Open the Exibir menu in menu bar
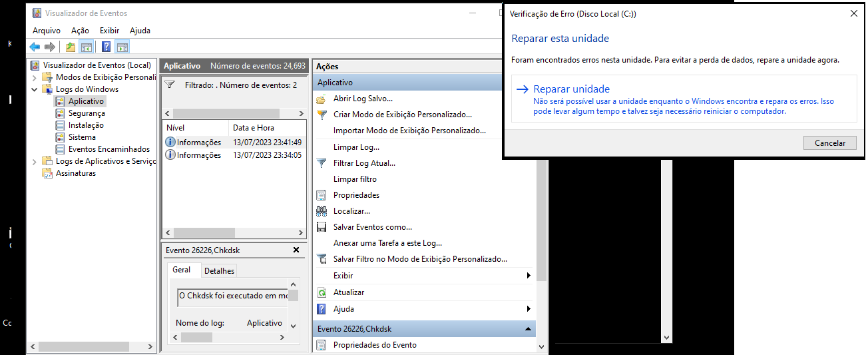This screenshot has height=355, width=868. pos(109,31)
